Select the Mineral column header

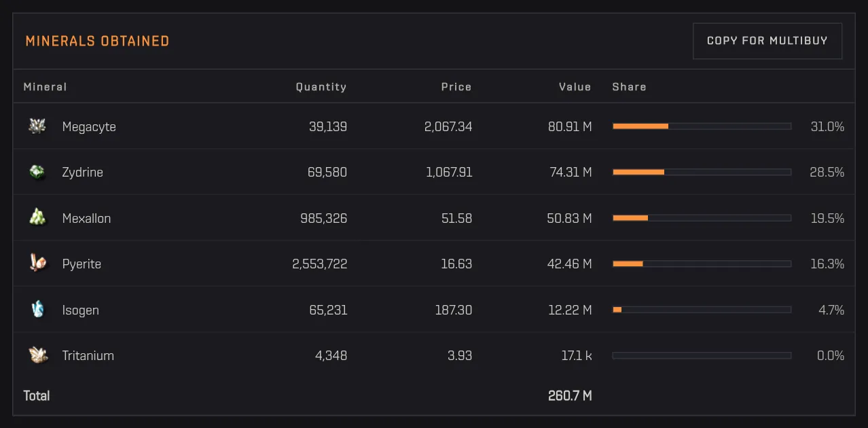tap(45, 87)
